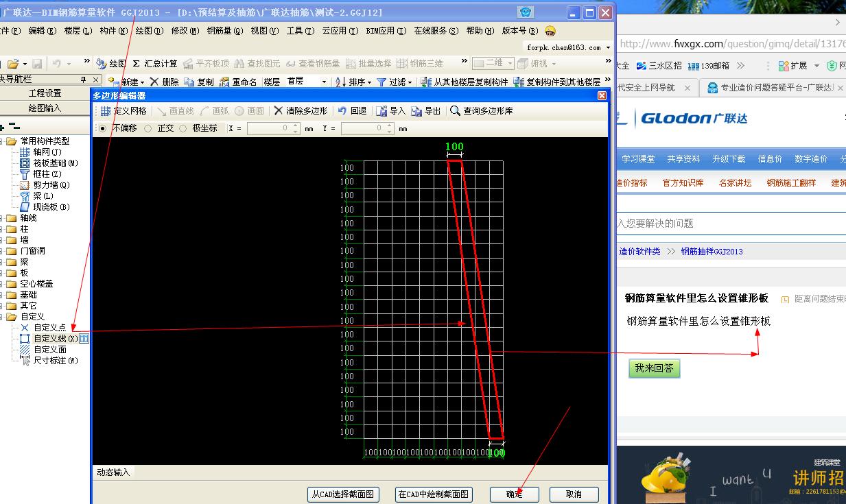Click 重命名 rename component
The image size is (846, 504).
[238, 82]
